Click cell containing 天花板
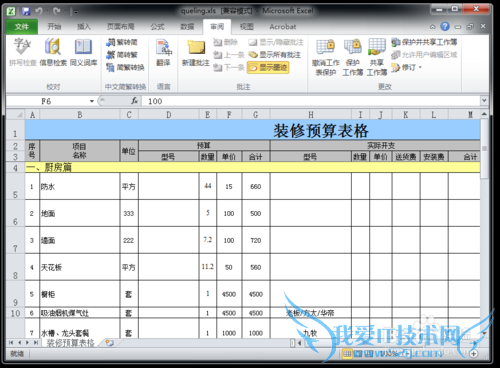The image size is (500, 368). click(x=80, y=267)
